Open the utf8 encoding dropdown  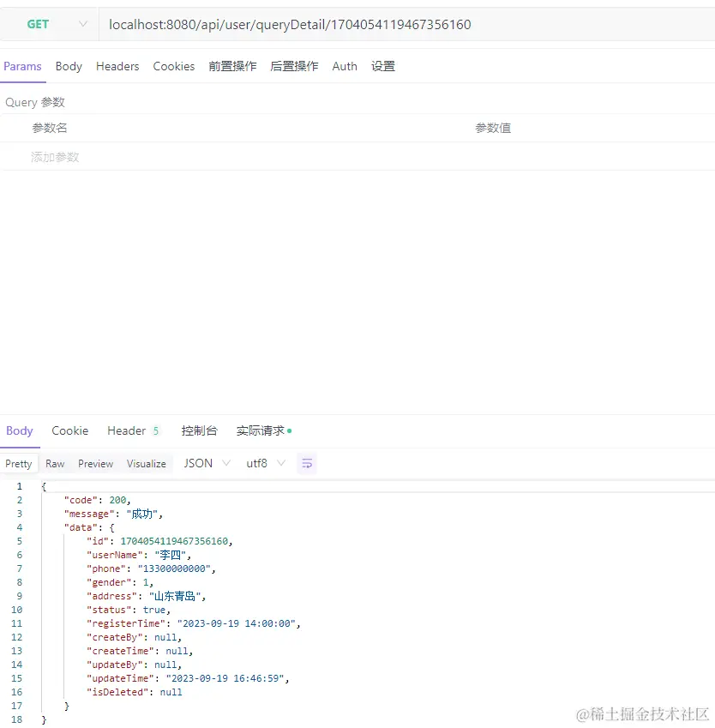coord(266,463)
